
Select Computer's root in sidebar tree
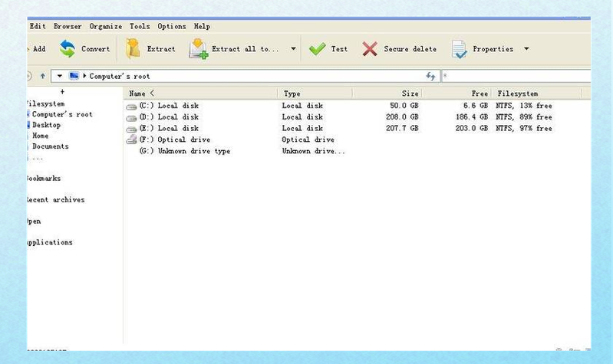click(62, 114)
